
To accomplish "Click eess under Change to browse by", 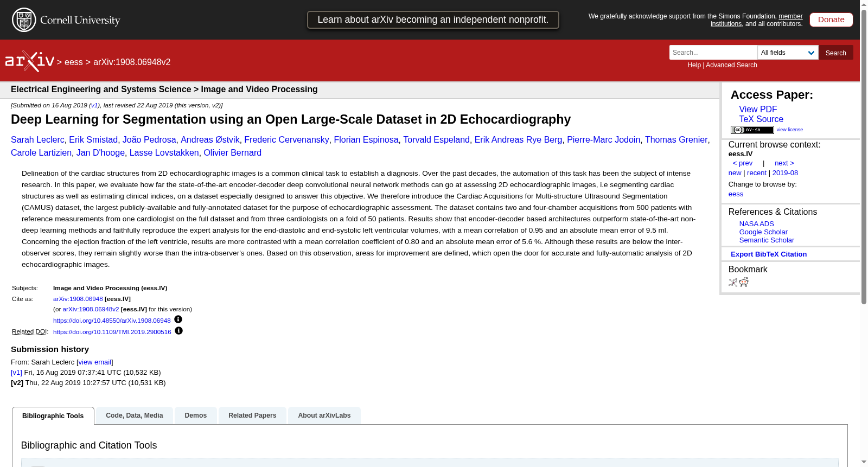I will pos(736,194).
